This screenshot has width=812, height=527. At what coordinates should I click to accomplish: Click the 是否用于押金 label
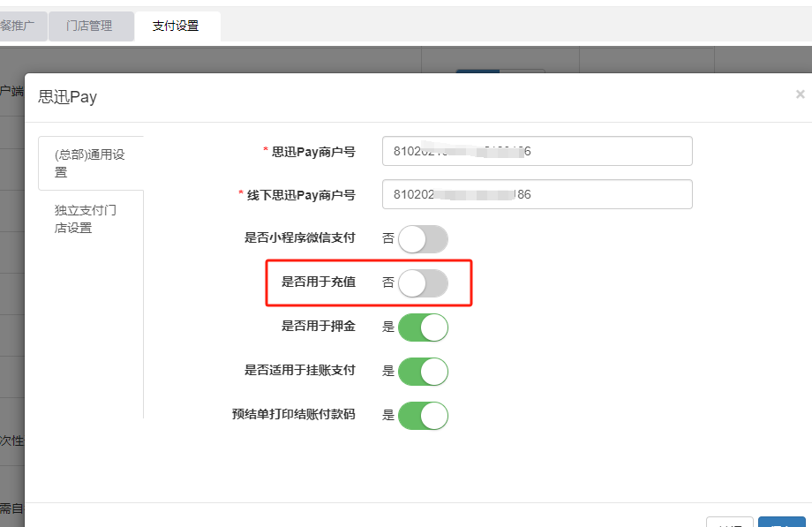(x=319, y=326)
